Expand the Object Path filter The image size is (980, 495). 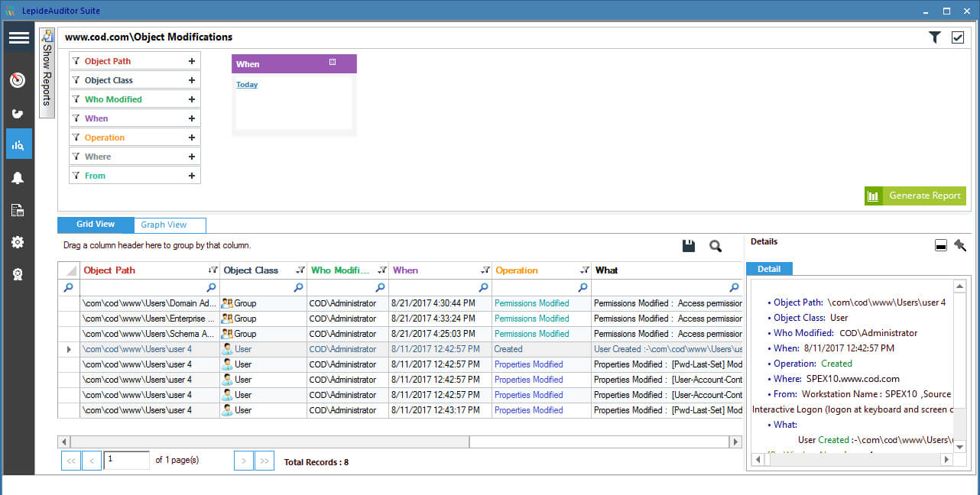pyautogui.click(x=191, y=60)
